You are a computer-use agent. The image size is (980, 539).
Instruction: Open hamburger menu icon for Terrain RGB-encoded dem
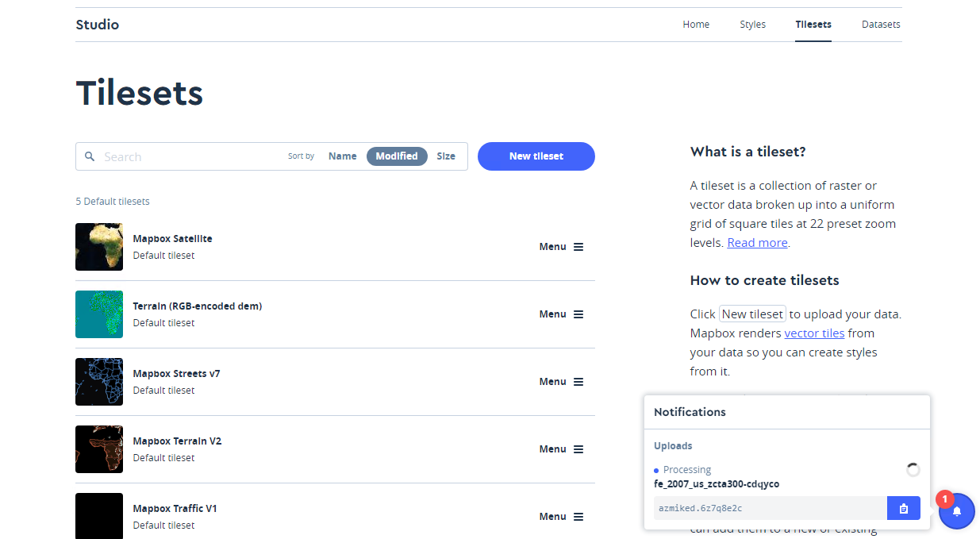click(x=578, y=314)
